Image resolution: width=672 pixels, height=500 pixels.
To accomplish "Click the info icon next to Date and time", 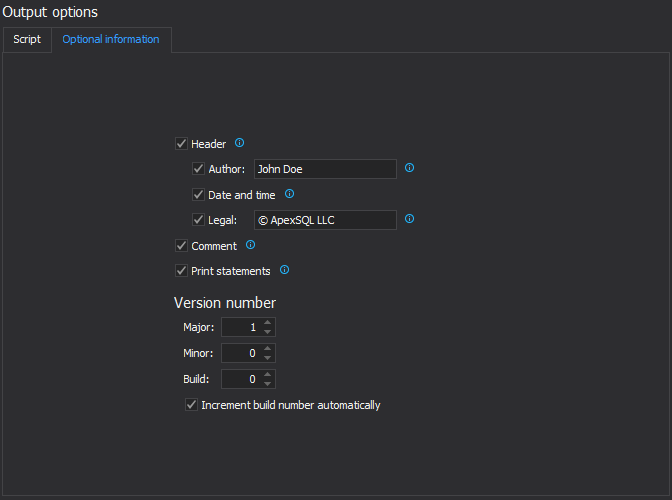I will click(289, 194).
